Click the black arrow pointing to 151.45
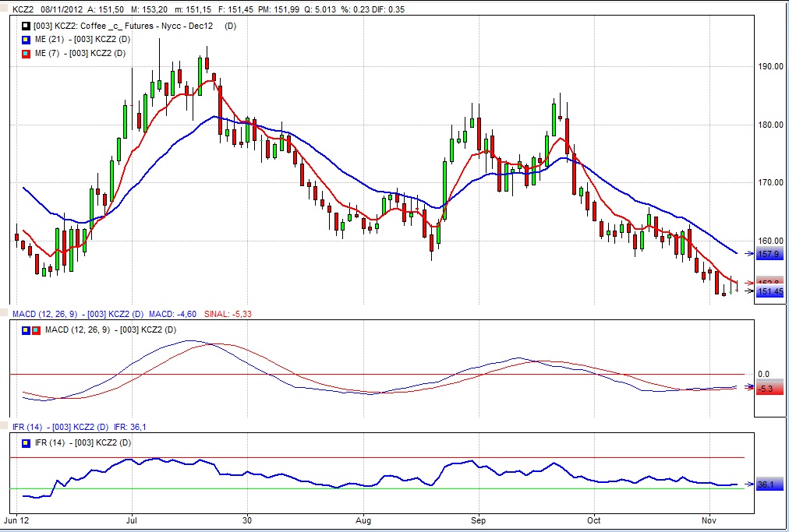The width and height of the screenshot is (789, 532). [749, 291]
